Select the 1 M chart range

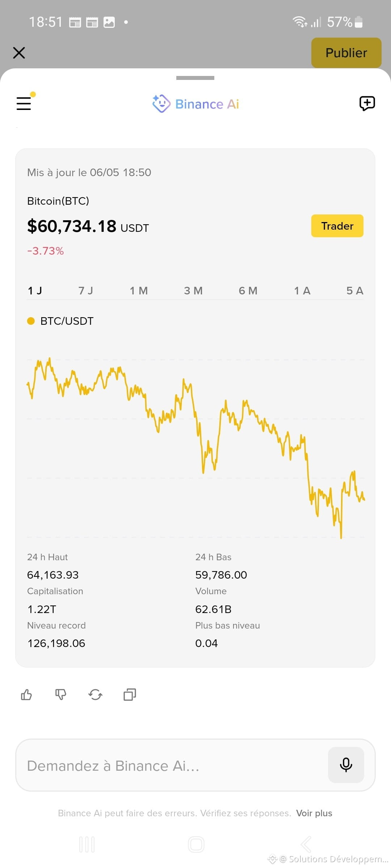click(139, 291)
